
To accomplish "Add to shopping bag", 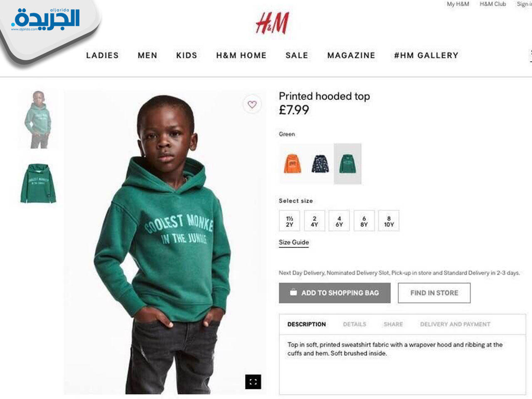I will pyautogui.click(x=335, y=293).
